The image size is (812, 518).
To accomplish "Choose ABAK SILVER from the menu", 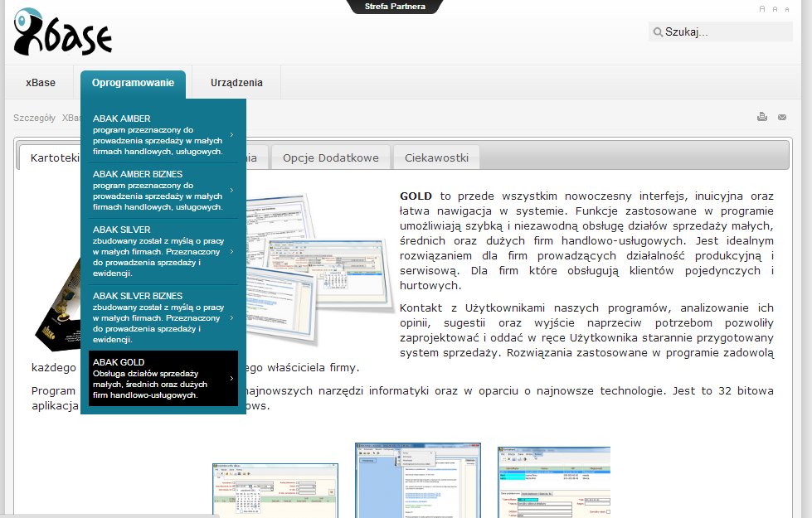I will (163, 251).
